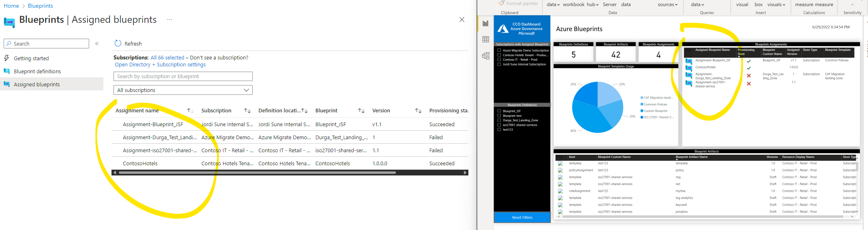
Task: Click All 66 selected subscriptions link
Action: click(167, 57)
